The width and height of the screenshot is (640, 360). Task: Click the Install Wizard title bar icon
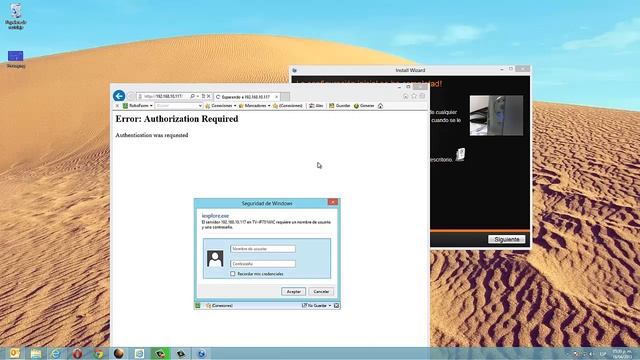click(x=294, y=70)
